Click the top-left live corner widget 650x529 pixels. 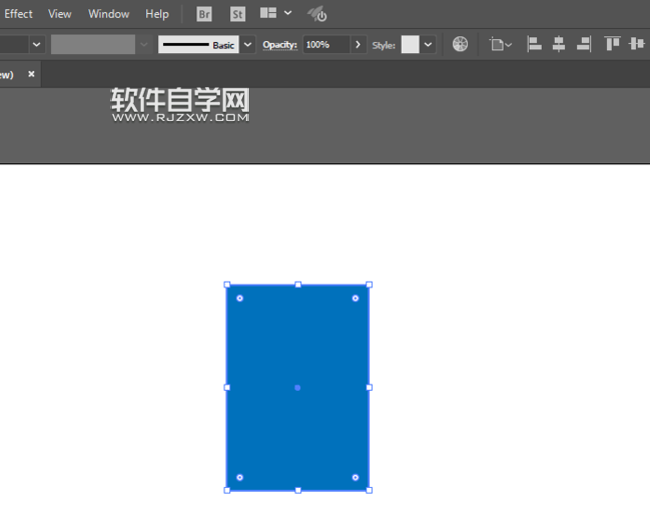tap(240, 298)
